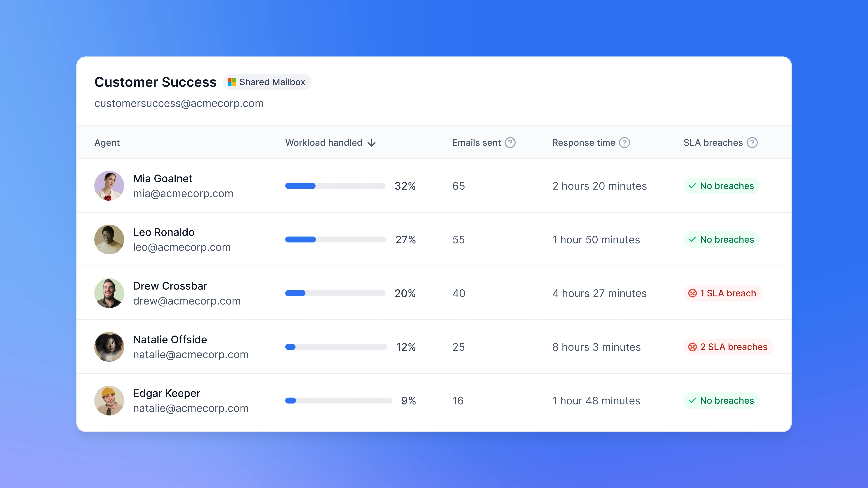Click the Emails sent help icon
868x488 pixels.
(x=510, y=143)
